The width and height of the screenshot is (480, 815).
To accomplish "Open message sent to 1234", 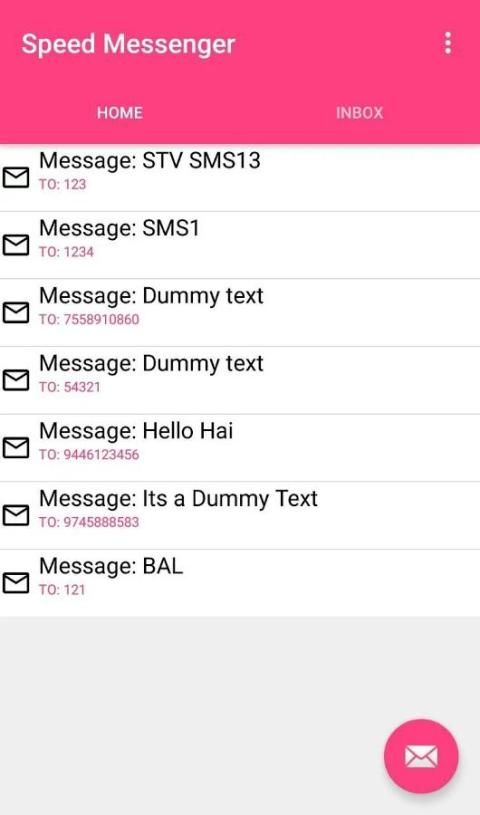I will tap(240, 245).
